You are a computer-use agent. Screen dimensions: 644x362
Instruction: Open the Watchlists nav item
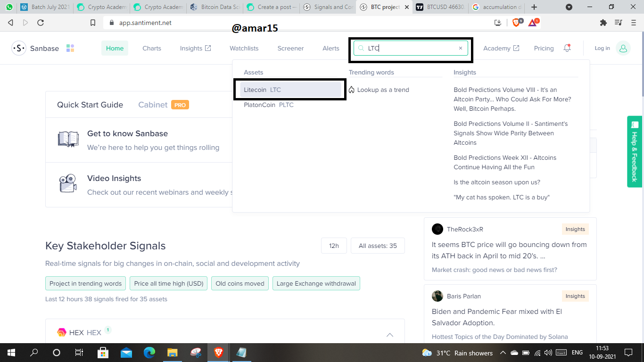click(244, 48)
